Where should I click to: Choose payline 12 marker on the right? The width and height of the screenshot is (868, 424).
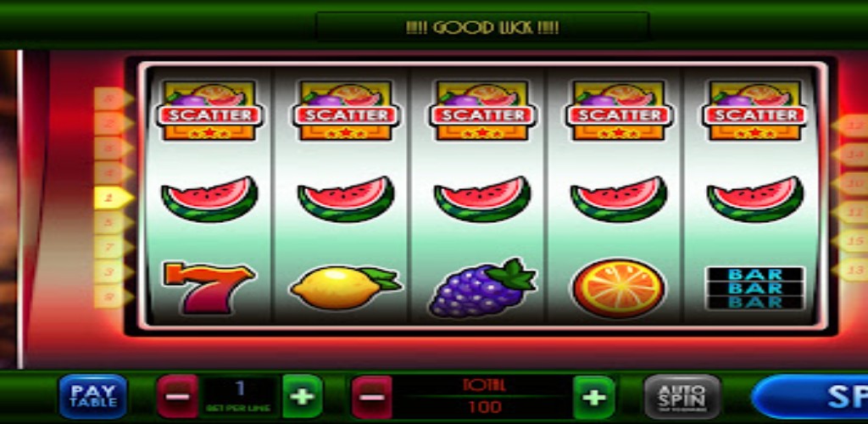[850, 126]
